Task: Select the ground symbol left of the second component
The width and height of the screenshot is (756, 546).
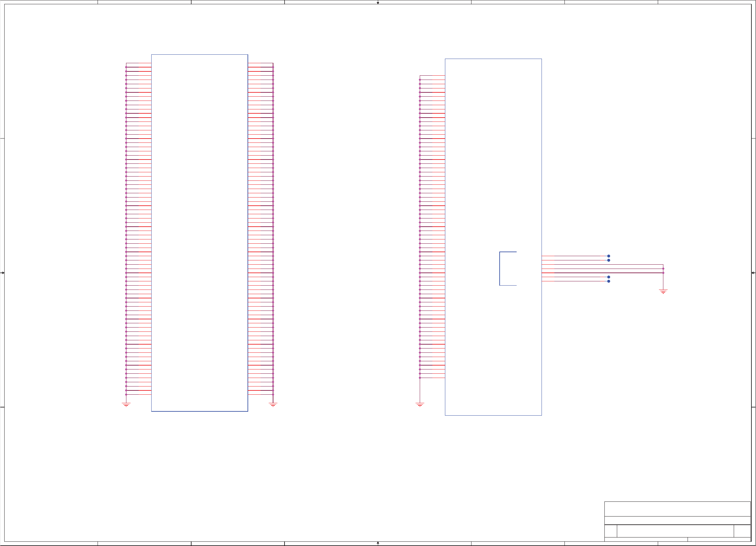Action: pos(420,405)
